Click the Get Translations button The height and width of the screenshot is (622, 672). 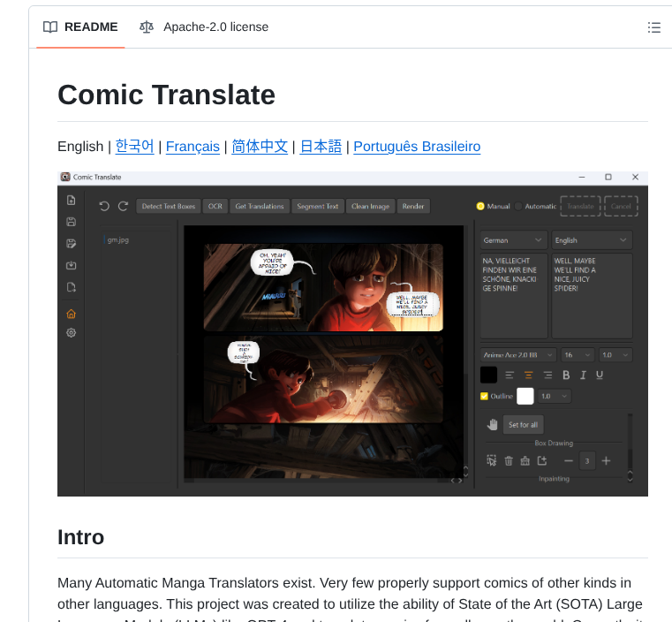point(260,206)
